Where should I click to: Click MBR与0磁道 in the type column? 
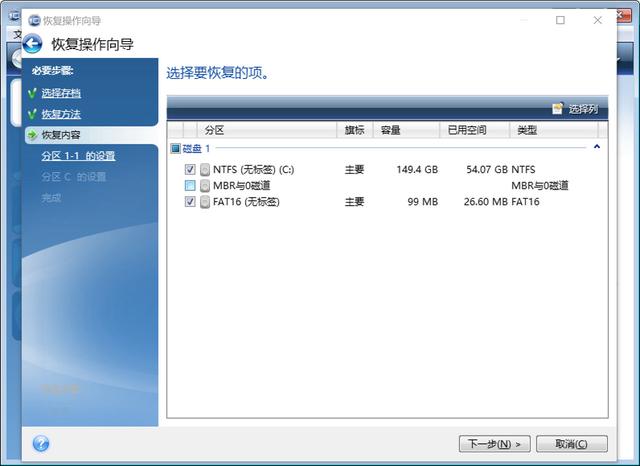coord(540,186)
